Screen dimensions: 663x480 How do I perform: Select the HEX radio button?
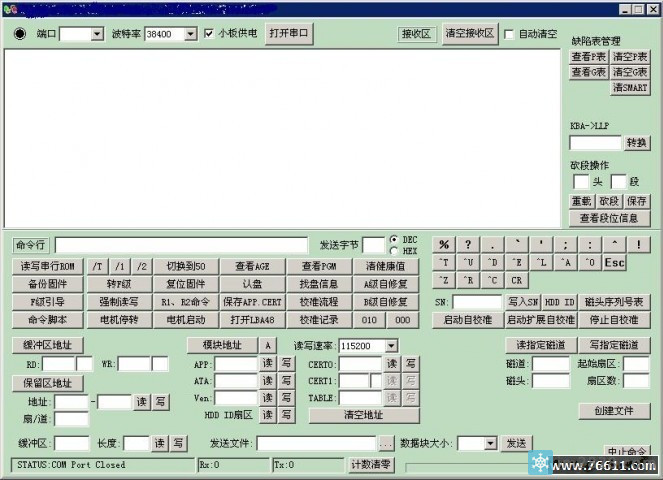pyautogui.click(x=393, y=251)
